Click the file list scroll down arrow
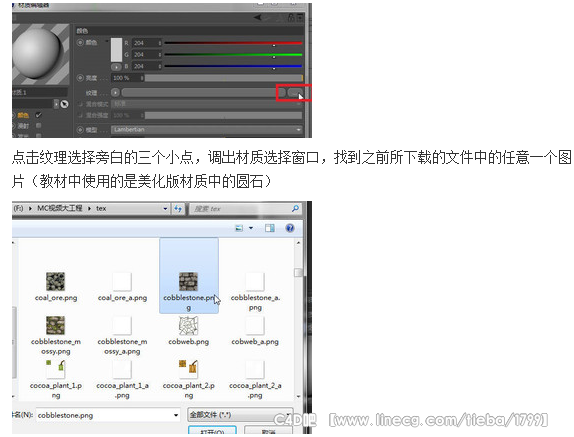The height and width of the screenshot is (437, 574). pos(298,396)
